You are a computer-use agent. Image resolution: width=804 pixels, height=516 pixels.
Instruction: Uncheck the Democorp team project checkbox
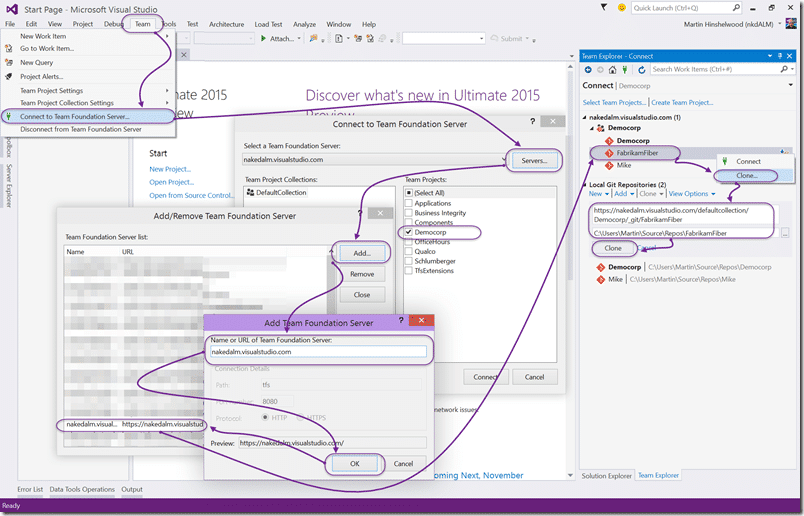click(409, 232)
